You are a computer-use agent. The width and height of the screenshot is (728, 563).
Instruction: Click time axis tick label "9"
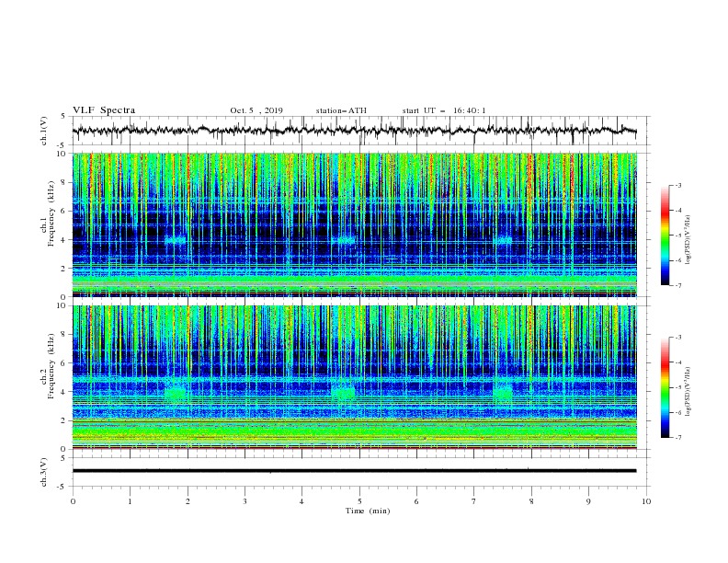click(588, 501)
